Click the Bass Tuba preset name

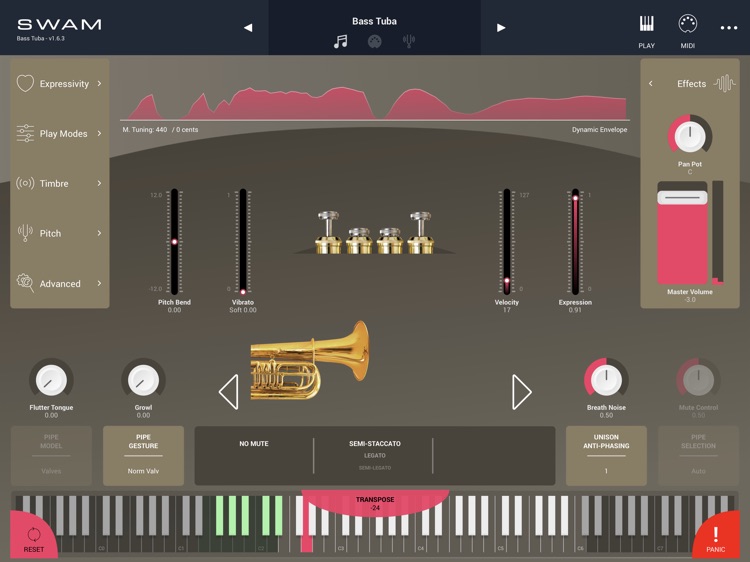click(x=375, y=21)
